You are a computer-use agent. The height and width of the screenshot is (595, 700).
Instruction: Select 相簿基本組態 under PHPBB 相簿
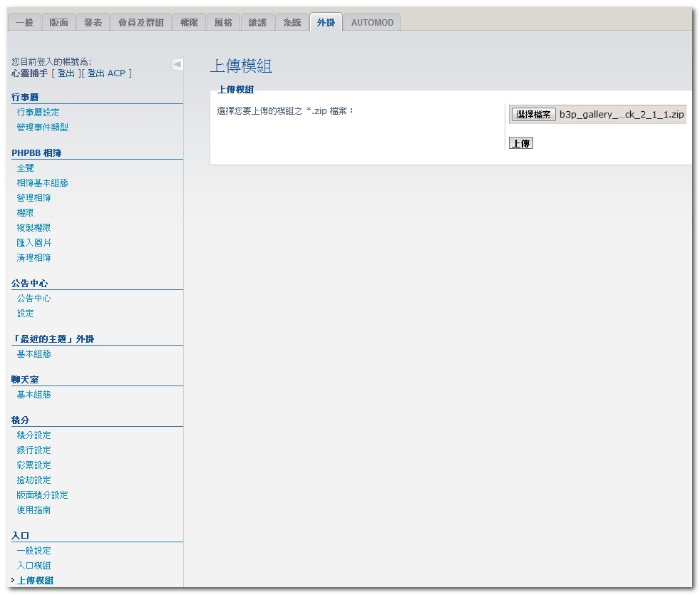pyautogui.click(x=43, y=183)
